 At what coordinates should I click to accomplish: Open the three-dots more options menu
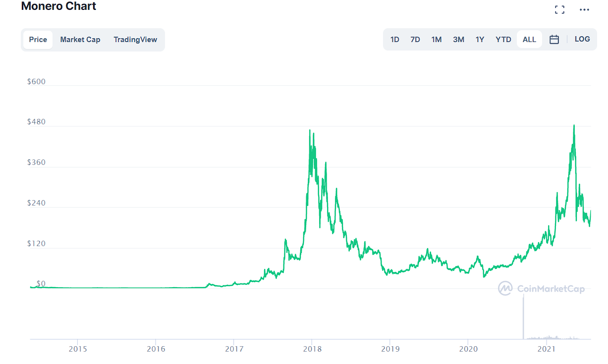(x=585, y=9)
